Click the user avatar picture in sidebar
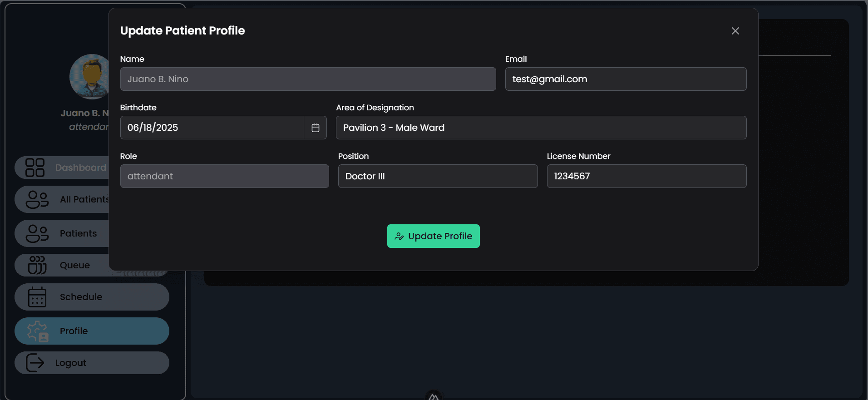 point(89,77)
